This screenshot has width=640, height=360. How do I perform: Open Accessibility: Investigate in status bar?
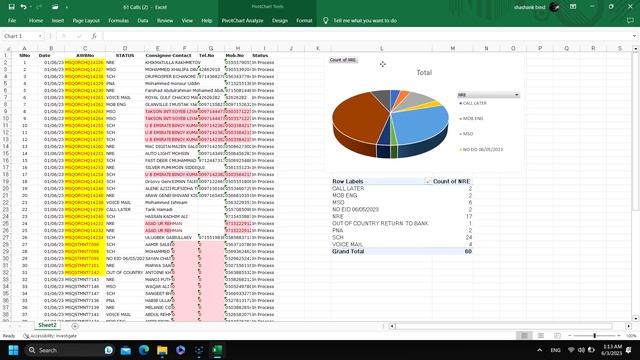point(50,336)
